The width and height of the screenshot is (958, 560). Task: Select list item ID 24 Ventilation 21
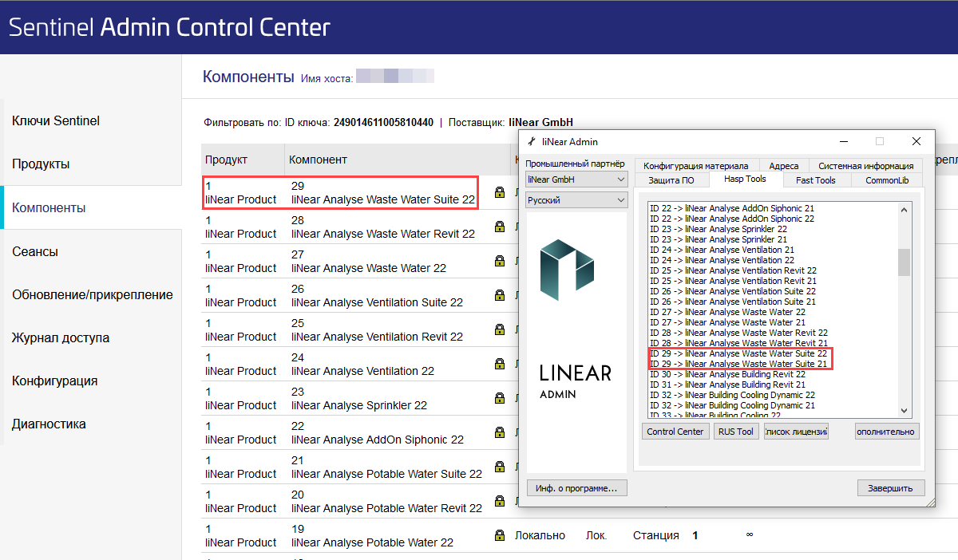pyautogui.click(x=722, y=250)
